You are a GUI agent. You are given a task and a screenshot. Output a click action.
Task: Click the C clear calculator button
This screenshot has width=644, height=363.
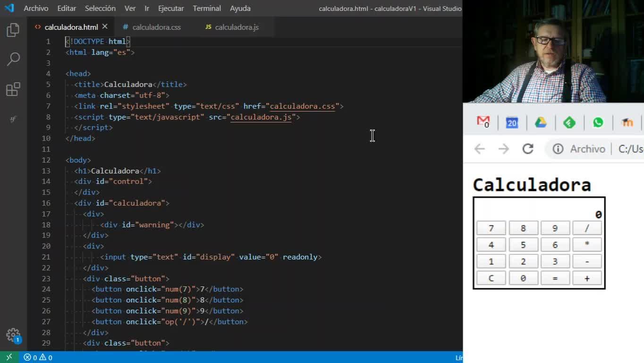491,278
